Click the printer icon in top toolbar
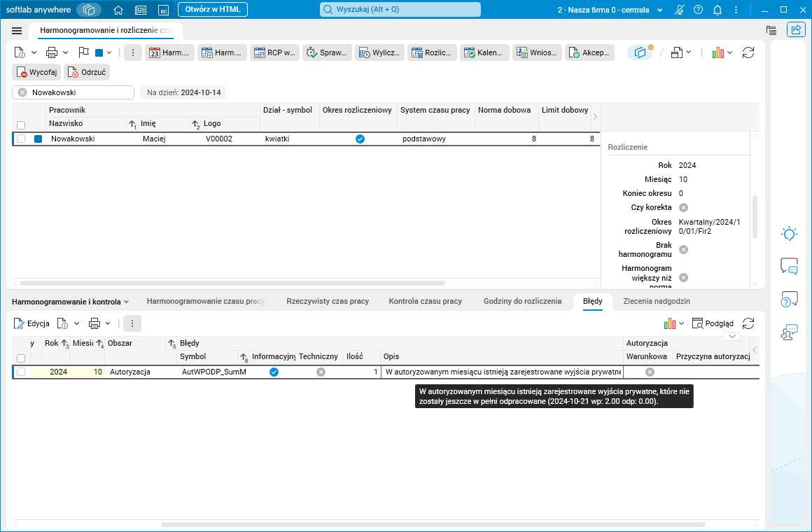This screenshot has height=532, width=812. pyautogui.click(x=52, y=52)
